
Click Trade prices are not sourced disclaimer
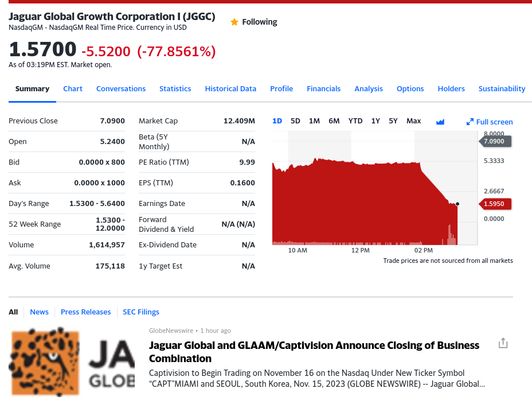coord(448,261)
